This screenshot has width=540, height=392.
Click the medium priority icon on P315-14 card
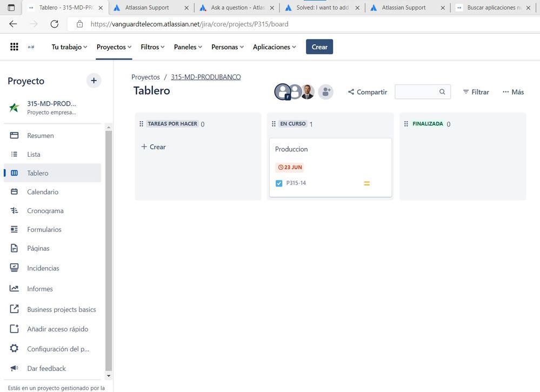point(367,184)
